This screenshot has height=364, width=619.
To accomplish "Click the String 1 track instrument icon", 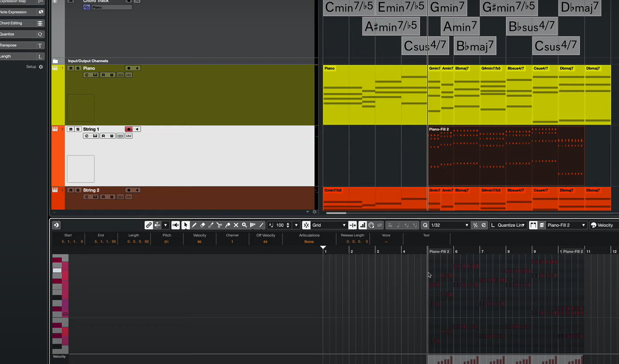I will tap(55, 129).
